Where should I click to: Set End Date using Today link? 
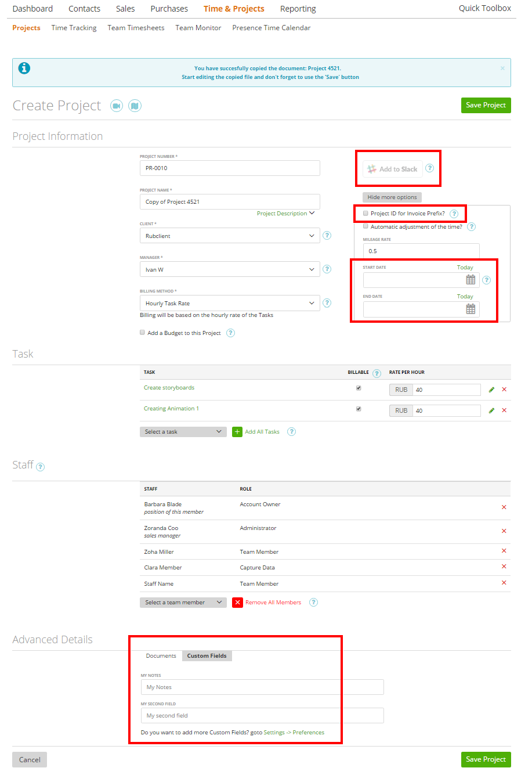[465, 297]
